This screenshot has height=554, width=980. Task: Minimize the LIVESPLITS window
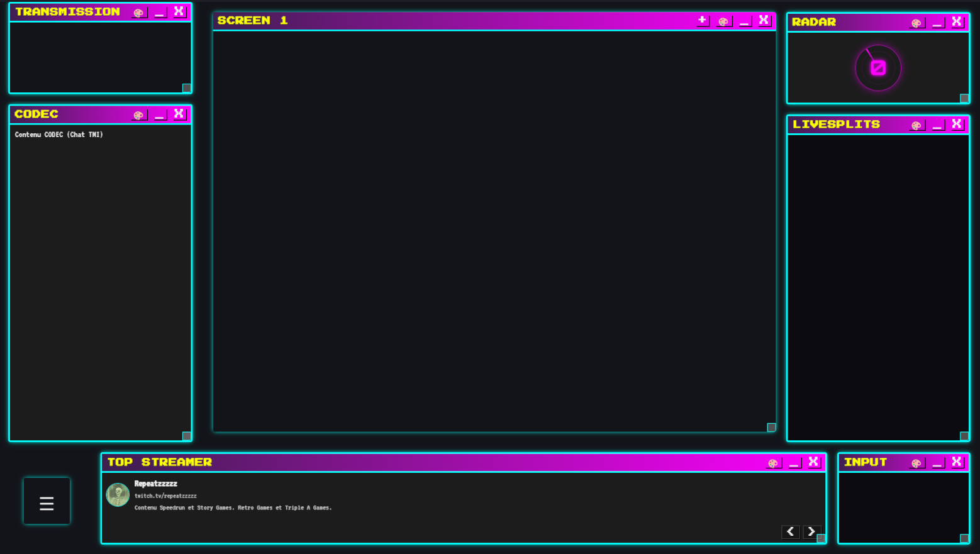pyautogui.click(x=937, y=125)
